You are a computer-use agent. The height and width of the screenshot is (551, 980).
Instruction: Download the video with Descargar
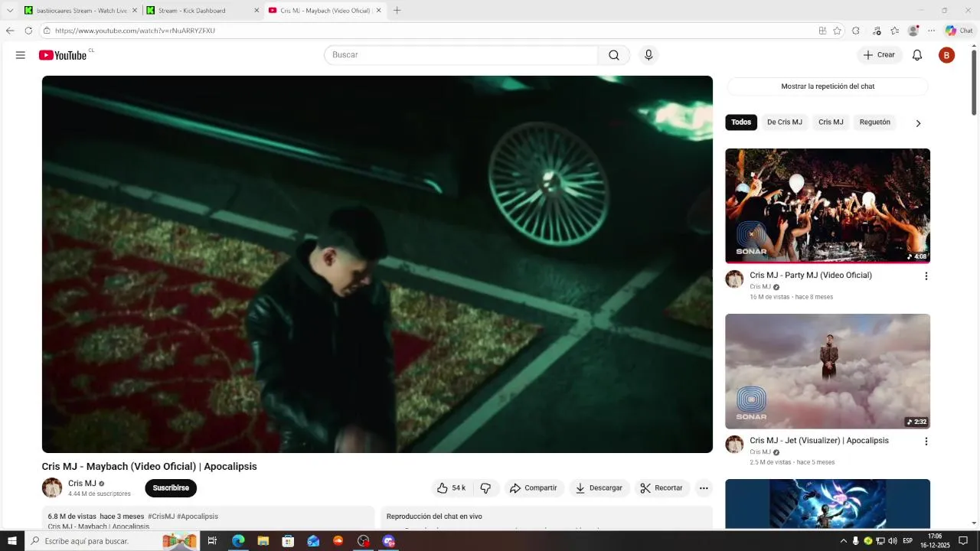point(599,488)
